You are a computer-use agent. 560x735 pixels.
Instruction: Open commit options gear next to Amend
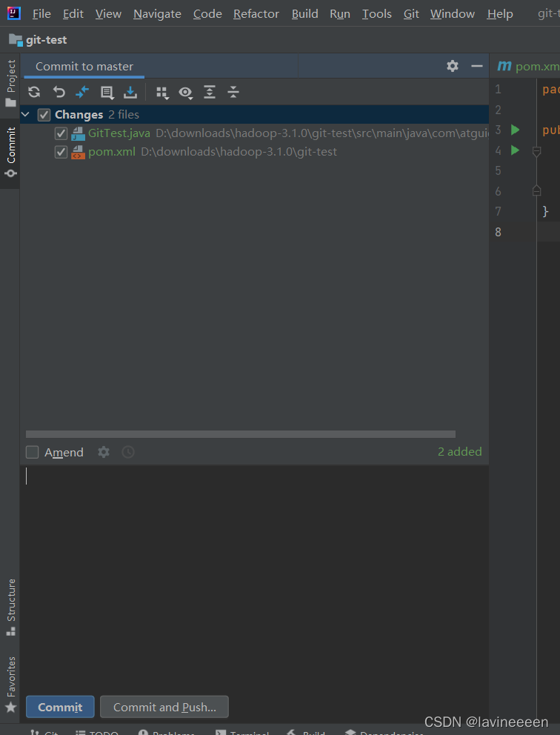pos(104,452)
